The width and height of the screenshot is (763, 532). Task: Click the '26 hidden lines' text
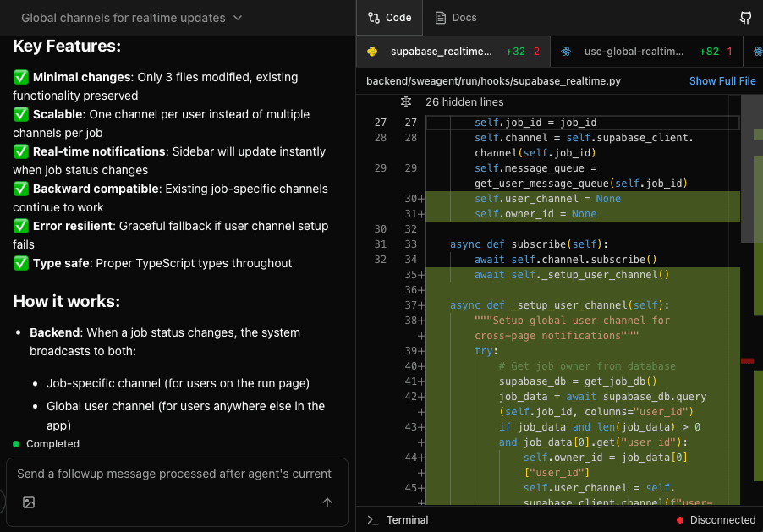pyautogui.click(x=464, y=101)
